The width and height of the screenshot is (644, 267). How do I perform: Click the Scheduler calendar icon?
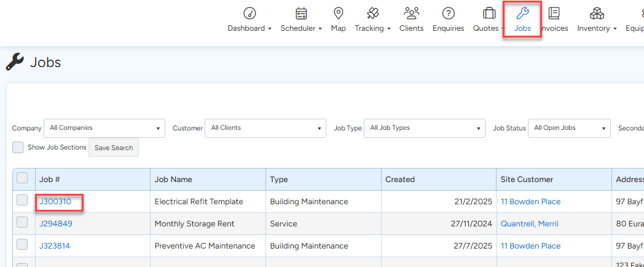click(301, 14)
